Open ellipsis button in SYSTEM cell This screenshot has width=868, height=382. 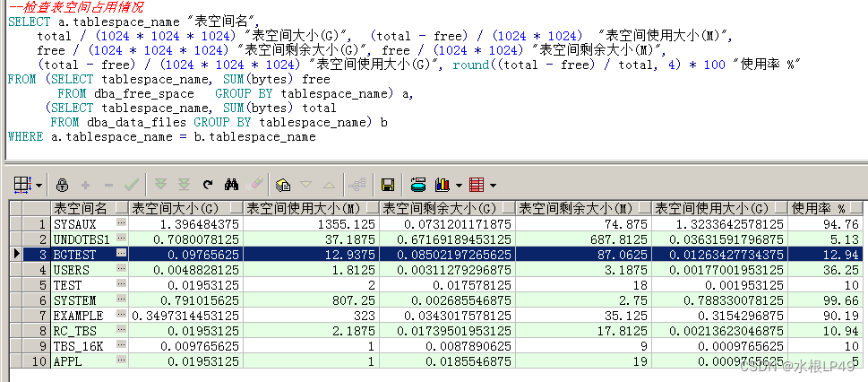point(121,300)
